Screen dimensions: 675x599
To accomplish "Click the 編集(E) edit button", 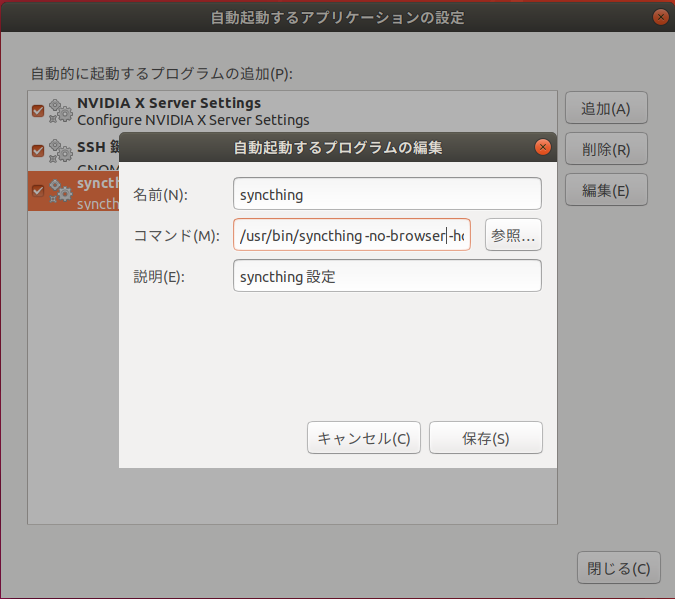I will (606, 190).
